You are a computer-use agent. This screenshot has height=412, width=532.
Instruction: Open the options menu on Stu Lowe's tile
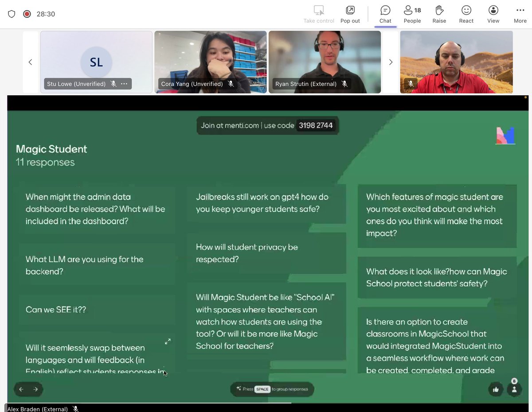tap(124, 84)
